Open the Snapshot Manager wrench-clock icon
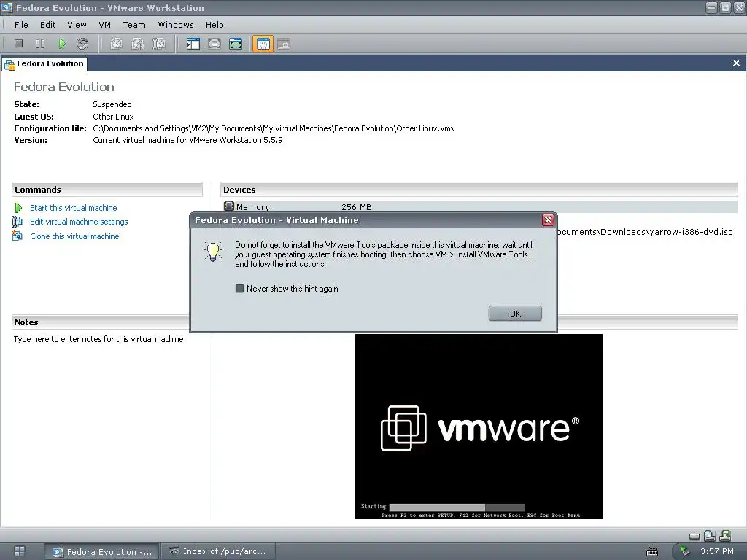This screenshot has width=747, height=560. tap(159, 44)
